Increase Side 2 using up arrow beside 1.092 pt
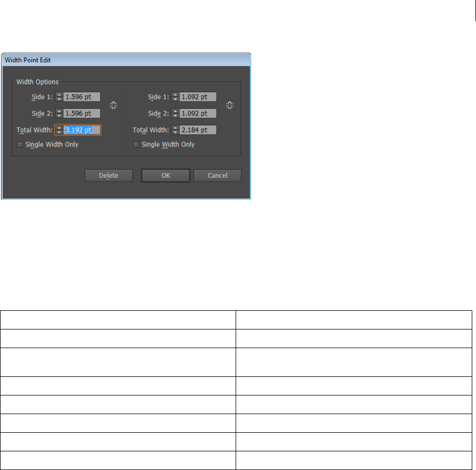 (x=176, y=111)
